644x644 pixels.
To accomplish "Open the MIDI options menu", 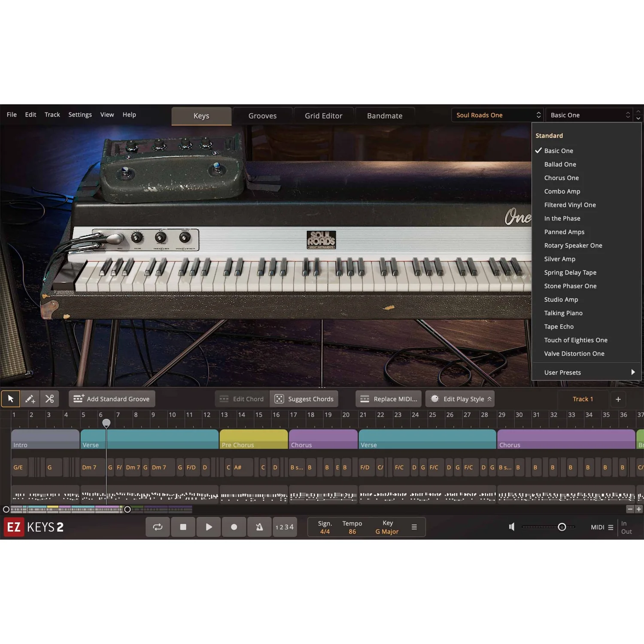I will (602, 527).
